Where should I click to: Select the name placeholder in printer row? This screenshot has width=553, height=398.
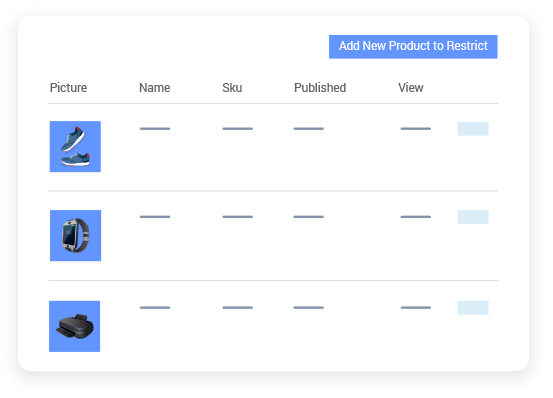point(155,308)
